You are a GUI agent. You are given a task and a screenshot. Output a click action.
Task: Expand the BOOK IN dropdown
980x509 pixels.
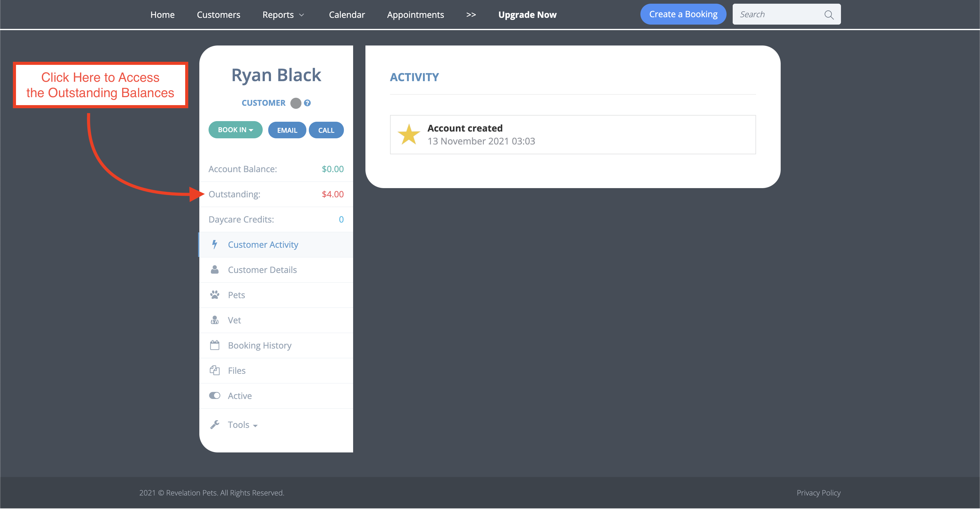pos(235,130)
